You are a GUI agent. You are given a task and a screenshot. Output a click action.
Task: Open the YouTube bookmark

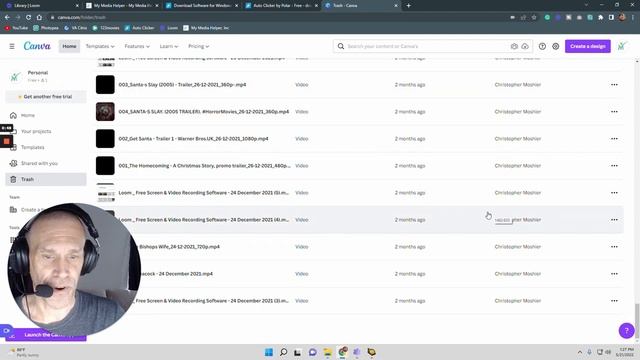point(16,28)
